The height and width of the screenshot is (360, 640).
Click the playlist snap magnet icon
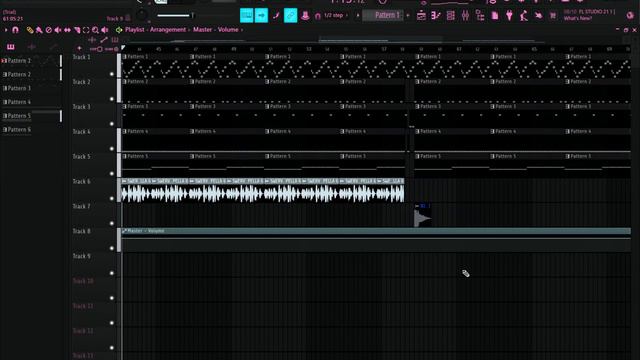(16, 30)
